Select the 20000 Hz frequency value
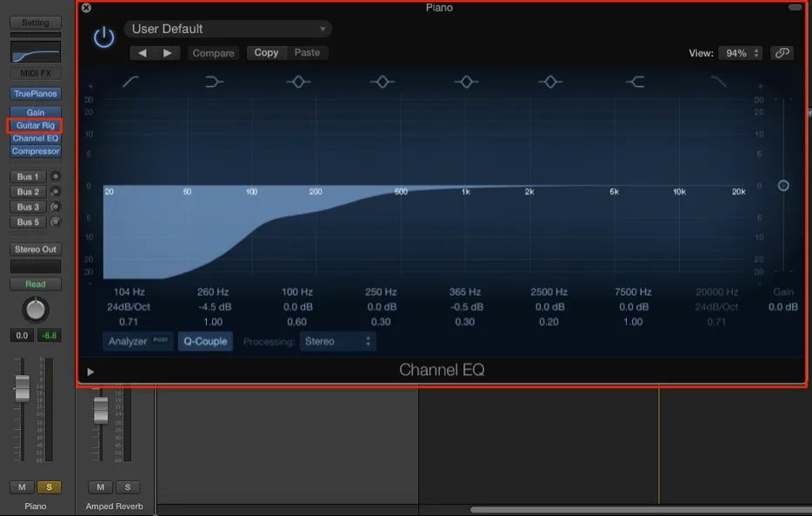The width and height of the screenshot is (812, 516). coord(716,292)
